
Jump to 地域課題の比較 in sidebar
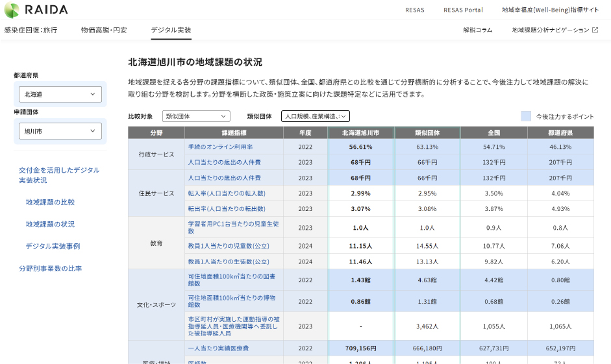[x=50, y=202]
